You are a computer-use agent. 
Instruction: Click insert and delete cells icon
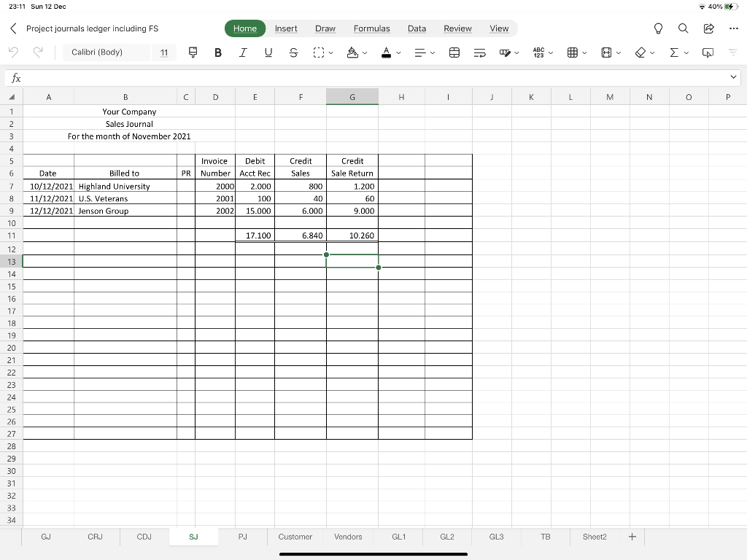coord(573,52)
